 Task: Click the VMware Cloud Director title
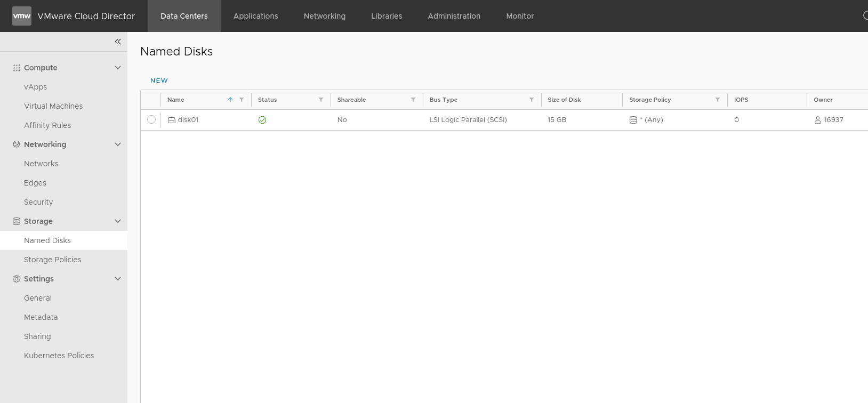coord(86,16)
